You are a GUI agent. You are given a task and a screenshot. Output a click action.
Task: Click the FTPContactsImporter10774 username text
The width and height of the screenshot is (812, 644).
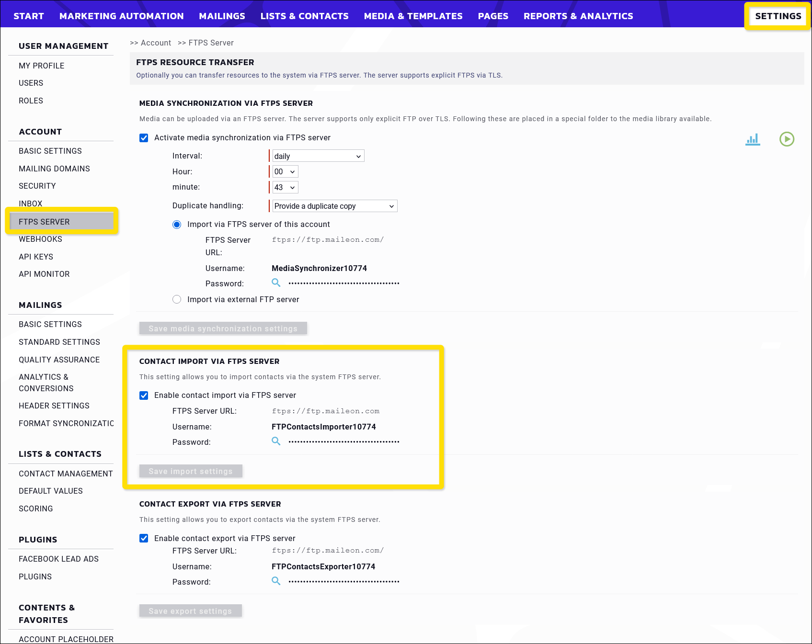[324, 427]
